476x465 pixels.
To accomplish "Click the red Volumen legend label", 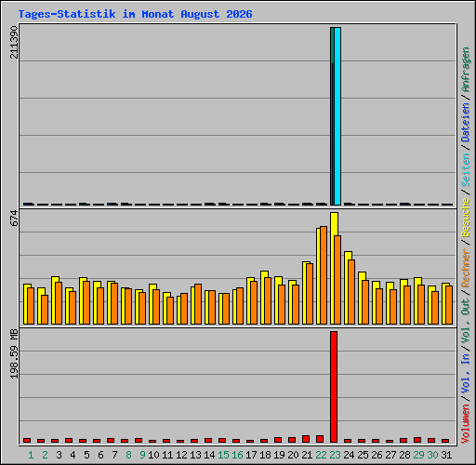I will 466,424.
